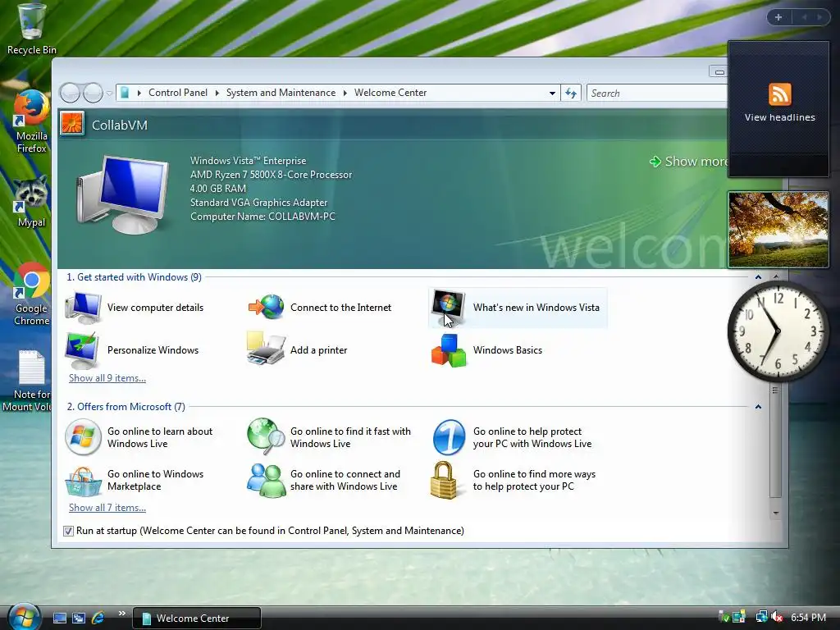
Task: Click the muted volume tray icon
Action: pos(778,617)
